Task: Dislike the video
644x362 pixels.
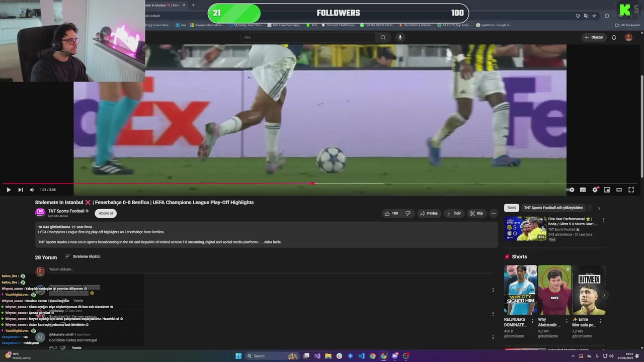Action: 408,213
